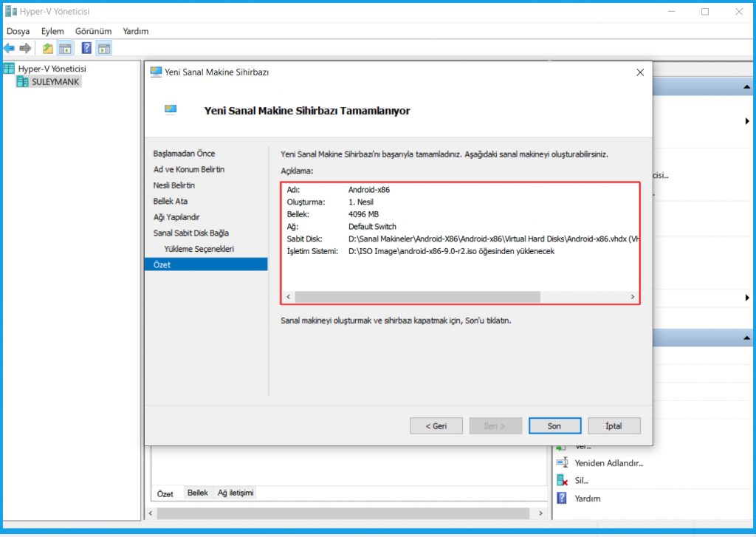Switch to the Bellek tab
The image size is (756, 537).
coord(198,493)
